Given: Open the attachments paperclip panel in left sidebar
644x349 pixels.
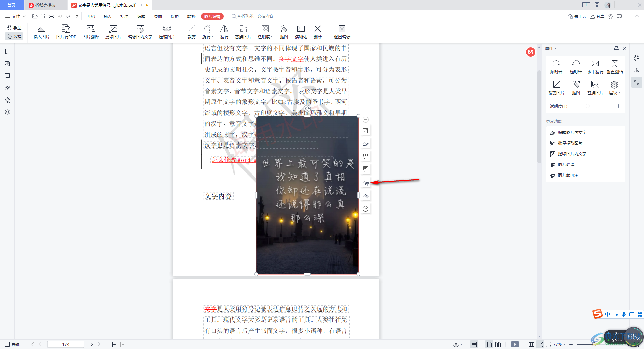Looking at the screenshot, I should click(7, 88).
